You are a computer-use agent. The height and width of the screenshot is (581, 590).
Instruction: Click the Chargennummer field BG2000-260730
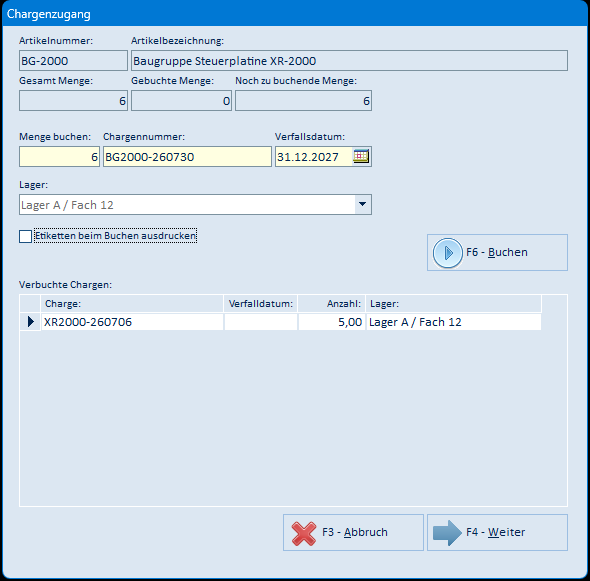[187, 157]
